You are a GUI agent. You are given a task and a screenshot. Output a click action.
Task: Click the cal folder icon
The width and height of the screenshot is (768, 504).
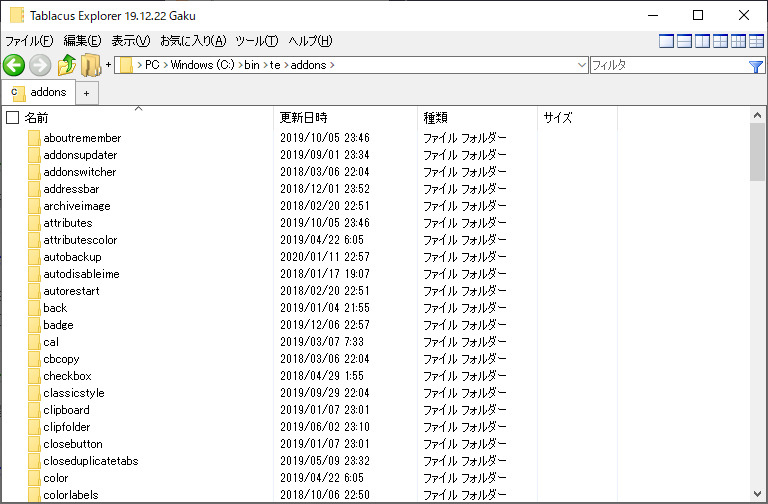click(x=34, y=342)
